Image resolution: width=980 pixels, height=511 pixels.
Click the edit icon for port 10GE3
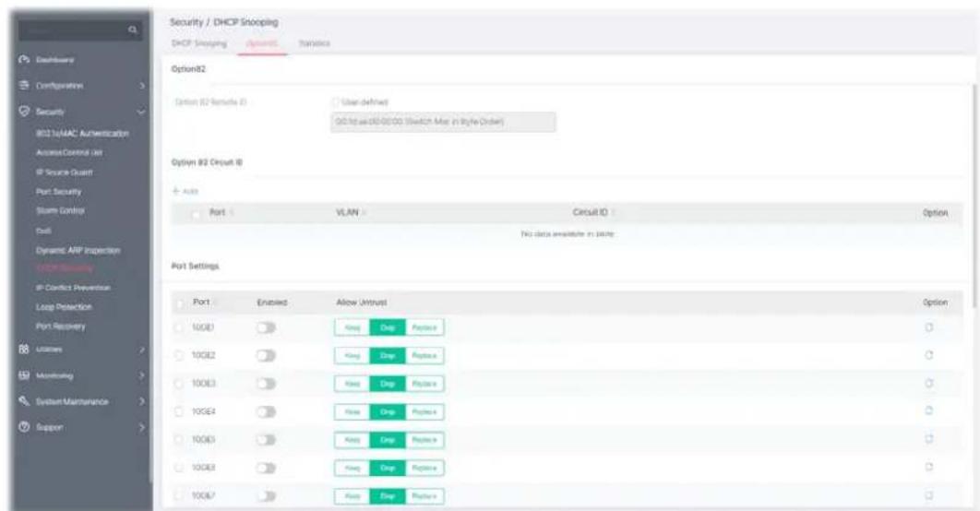(x=928, y=384)
